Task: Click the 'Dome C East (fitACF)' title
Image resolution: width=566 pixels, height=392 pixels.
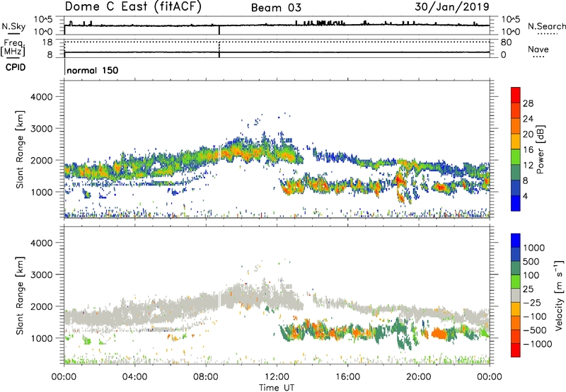Action: (x=133, y=7)
